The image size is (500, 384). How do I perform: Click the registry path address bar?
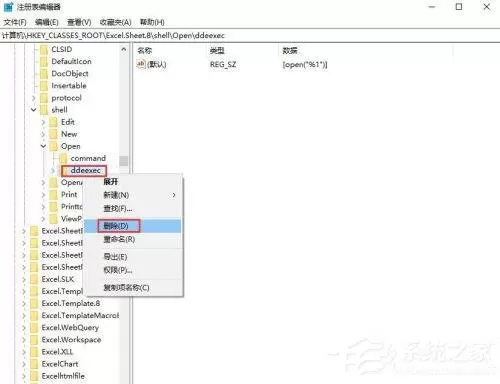click(250, 35)
